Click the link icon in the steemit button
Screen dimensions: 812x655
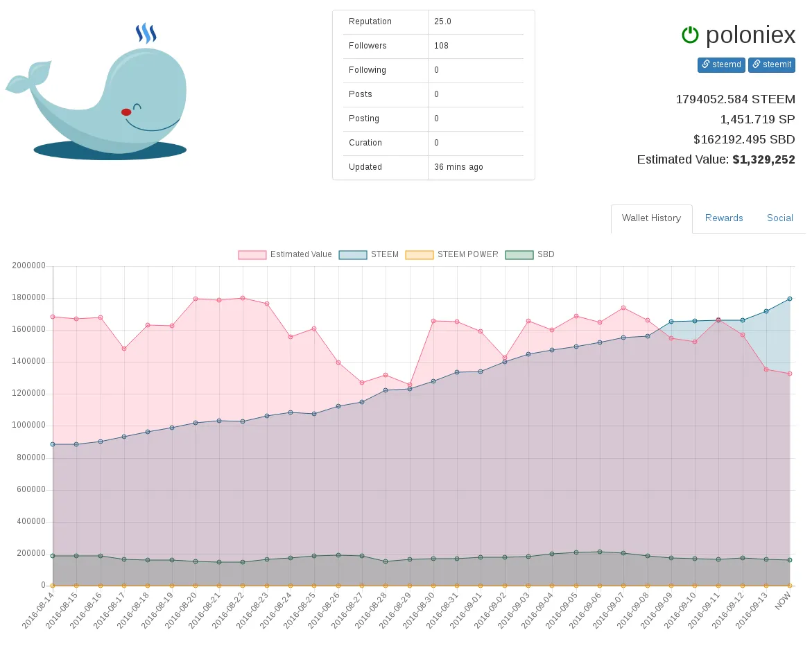point(756,64)
